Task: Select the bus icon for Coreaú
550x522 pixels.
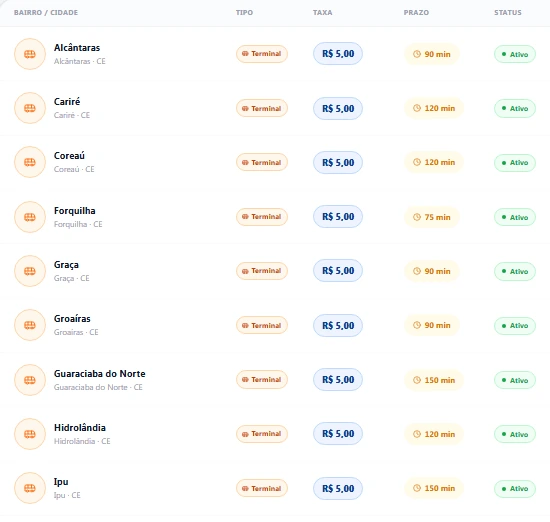Action: click(x=30, y=162)
